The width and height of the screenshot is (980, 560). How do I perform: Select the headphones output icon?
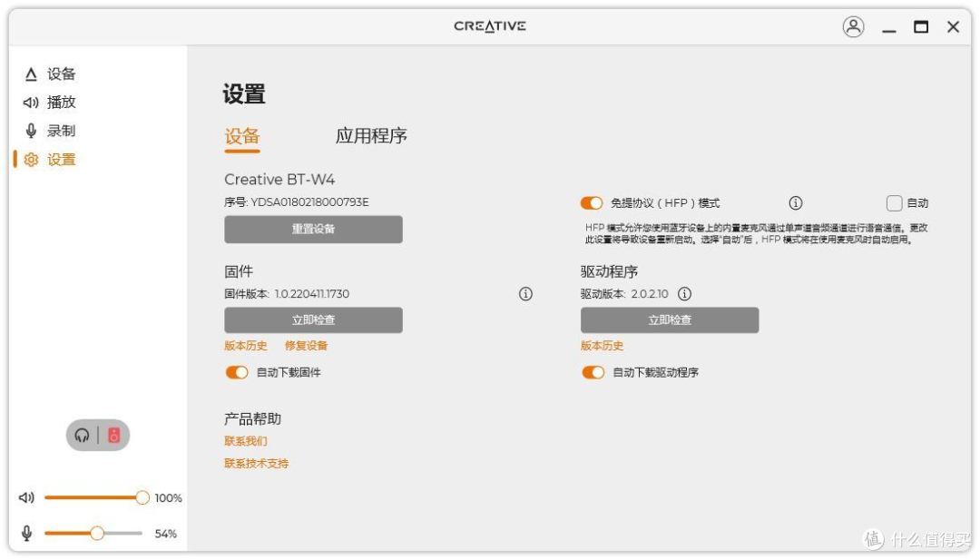82,435
